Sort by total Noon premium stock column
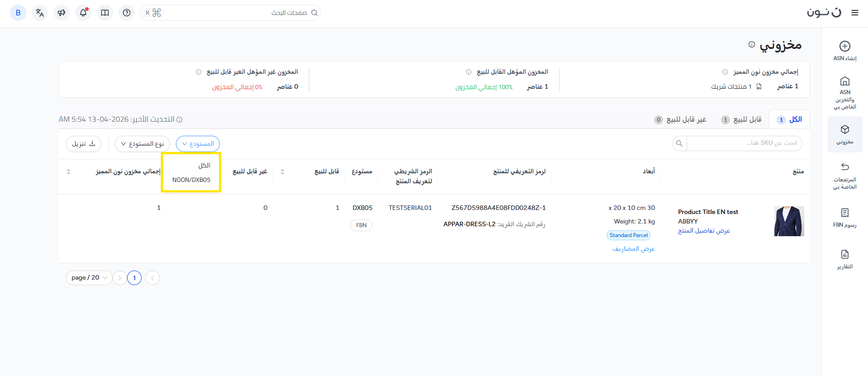The height and width of the screenshot is (376, 868). (x=69, y=171)
